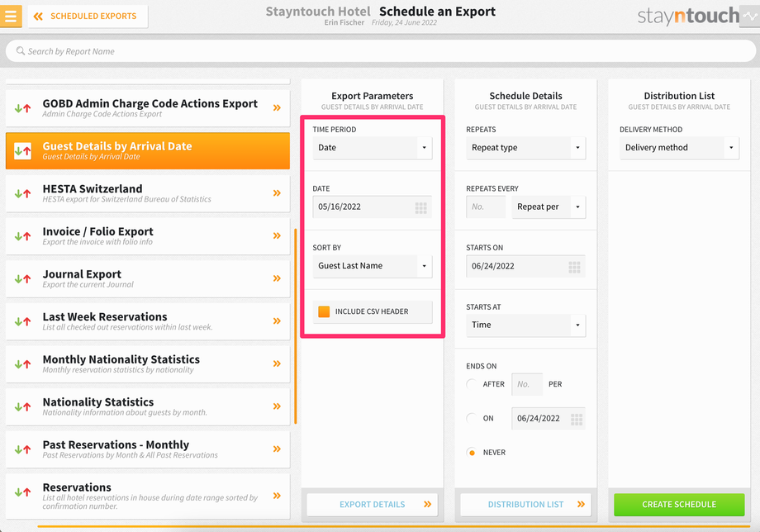The image size is (760, 532).
Task: Open the Time Period dropdown
Action: (373, 148)
